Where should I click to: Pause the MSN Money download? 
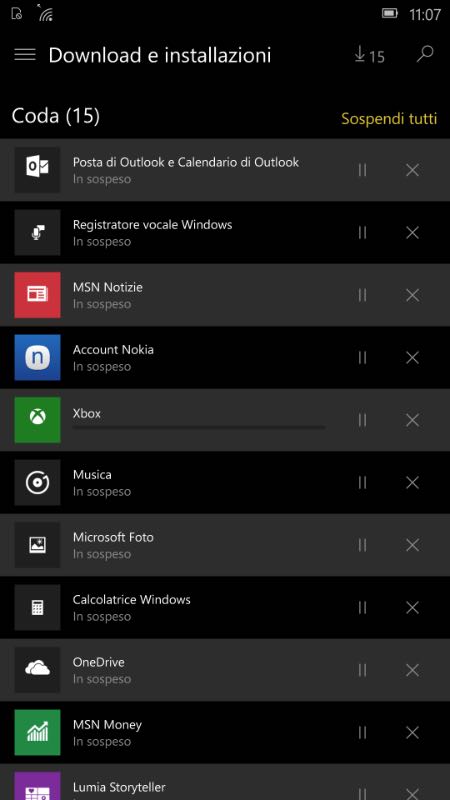click(362, 733)
